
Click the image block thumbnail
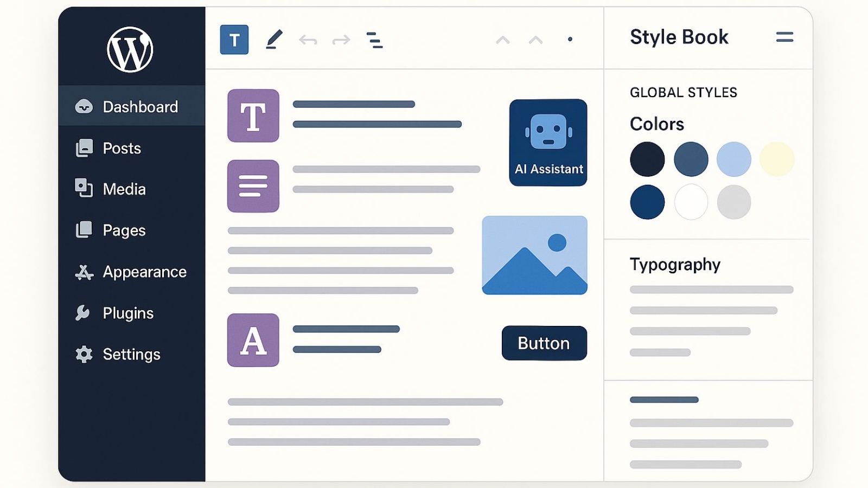point(534,255)
